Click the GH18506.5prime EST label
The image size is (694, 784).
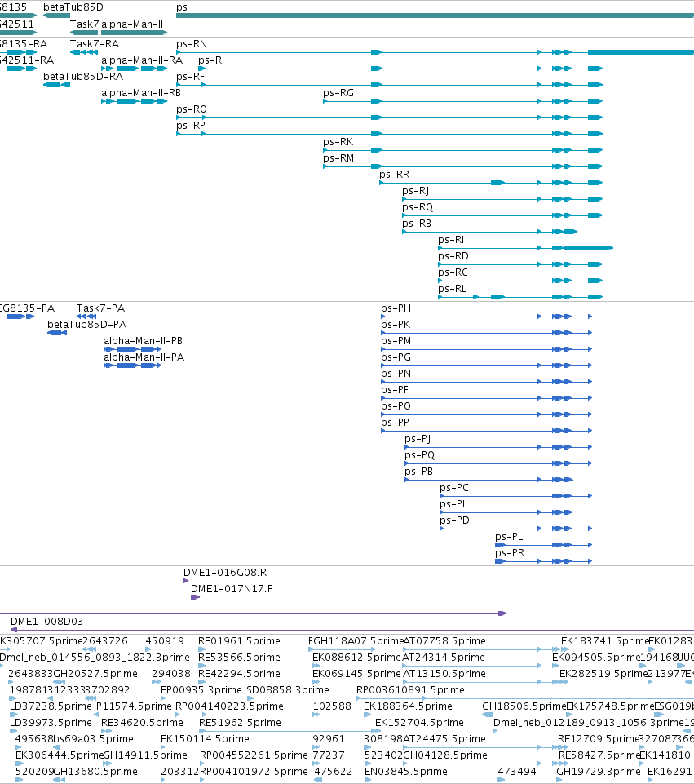524,706
